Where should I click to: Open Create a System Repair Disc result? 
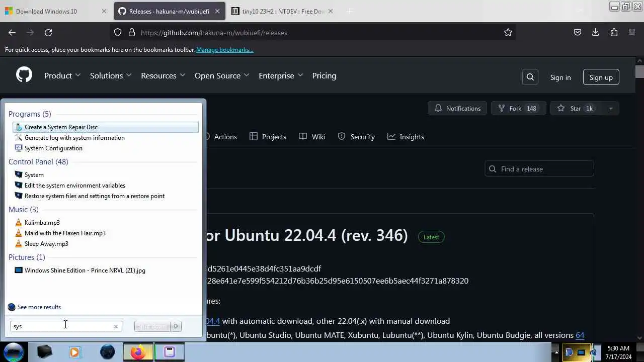pyautogui.click(x=106, y=127)
